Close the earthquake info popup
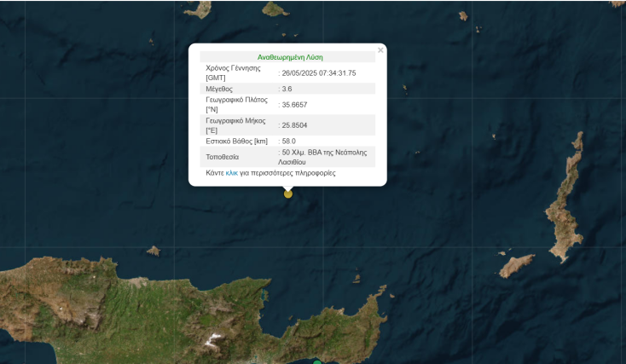Screen dimensions: 626x364 380,50
